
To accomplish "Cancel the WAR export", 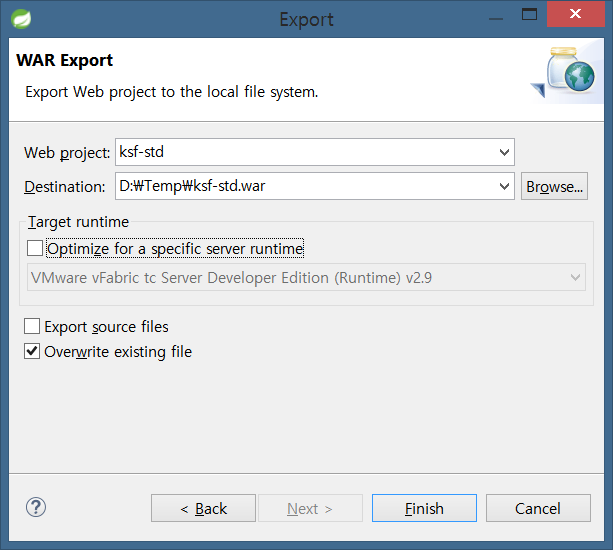I will pyautogui.click(x=538, y=508).
